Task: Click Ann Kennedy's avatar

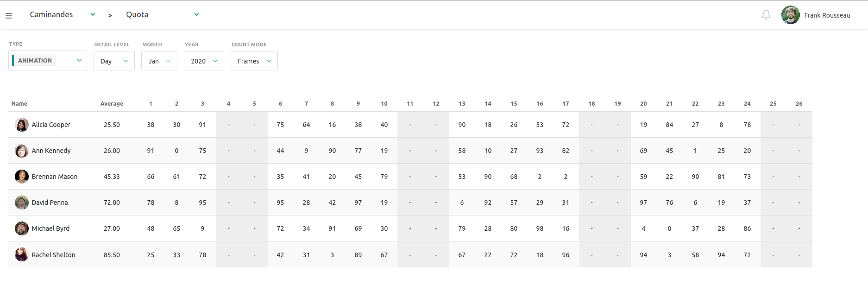Action: (x=22, y=151)
